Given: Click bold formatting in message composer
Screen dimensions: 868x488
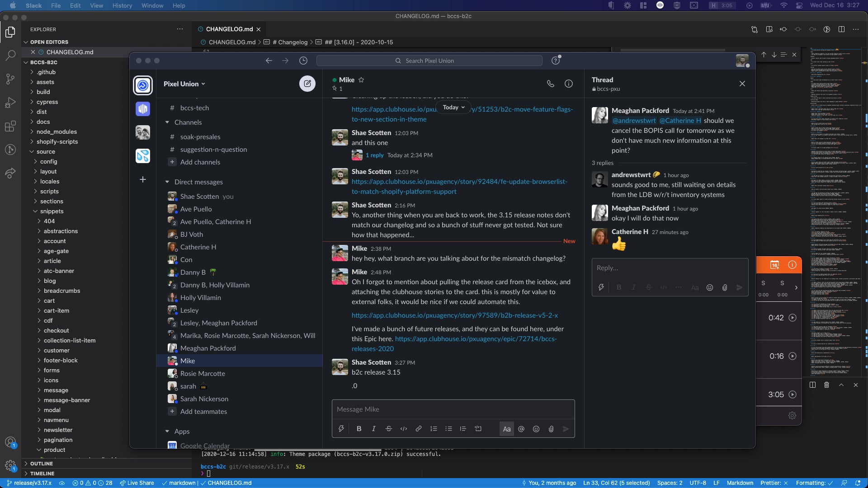Looking at the screenshot, I should 359,429.
